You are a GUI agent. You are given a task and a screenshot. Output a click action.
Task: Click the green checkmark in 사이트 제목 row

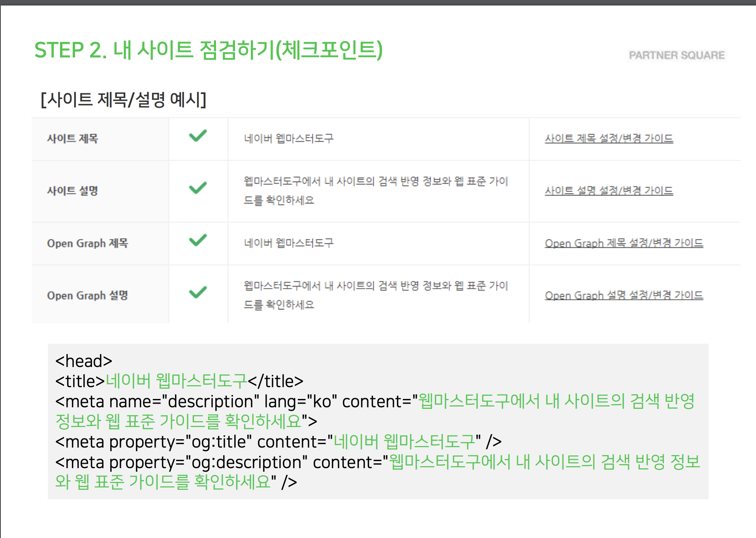click(x=198, y=136)
